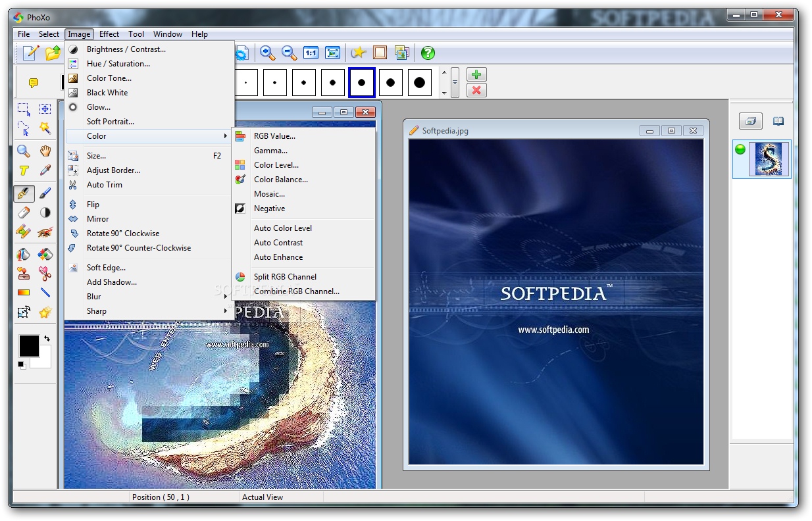The width and height of the screenshot is (812, 521).
Task: Select the hand pan tool
Action: tap(45, 151)
